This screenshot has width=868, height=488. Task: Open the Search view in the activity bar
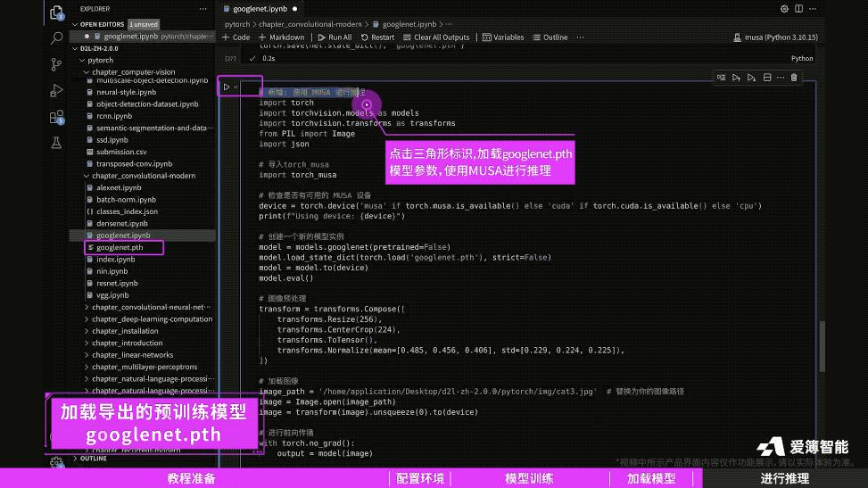[56, 38]
